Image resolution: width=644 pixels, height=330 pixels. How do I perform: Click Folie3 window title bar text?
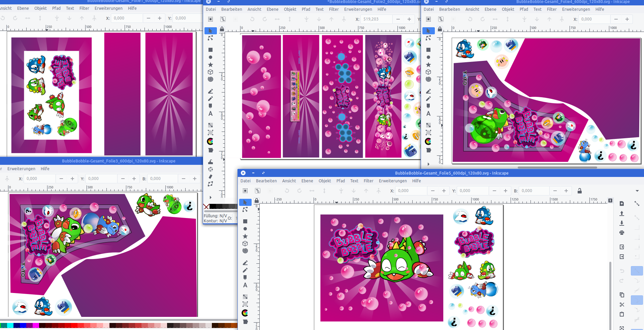coord(119,161)
